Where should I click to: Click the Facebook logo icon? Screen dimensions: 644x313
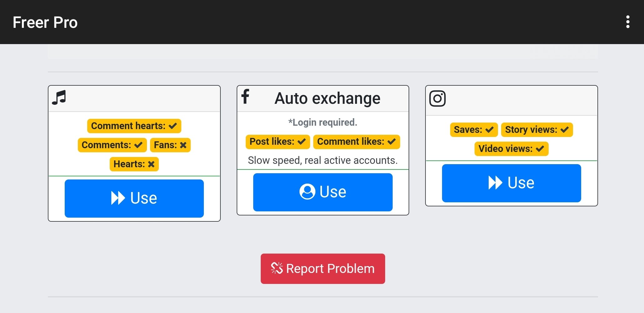245,96
